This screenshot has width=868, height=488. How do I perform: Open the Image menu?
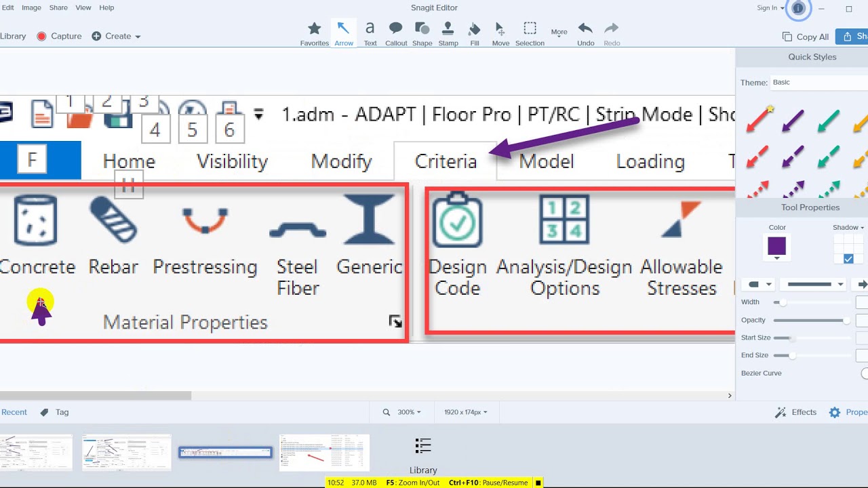point(31,7)
